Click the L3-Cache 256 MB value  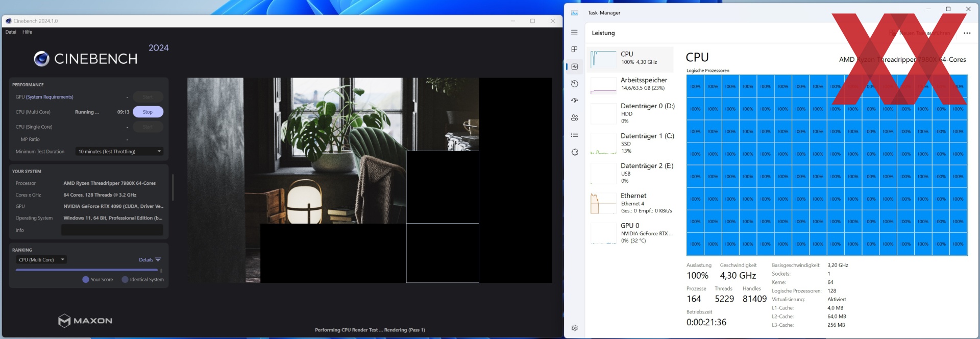pos(836,325)
